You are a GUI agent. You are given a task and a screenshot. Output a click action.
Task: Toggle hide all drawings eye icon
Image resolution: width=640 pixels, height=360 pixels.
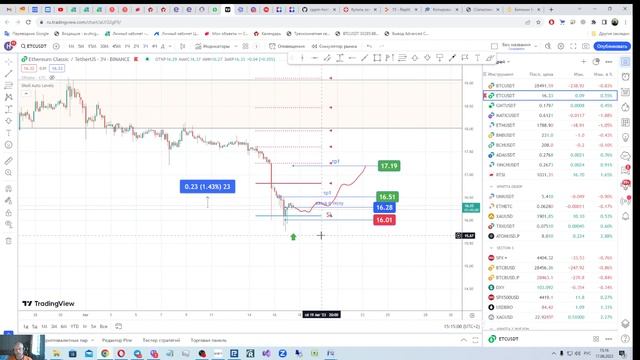click(9, 224)
